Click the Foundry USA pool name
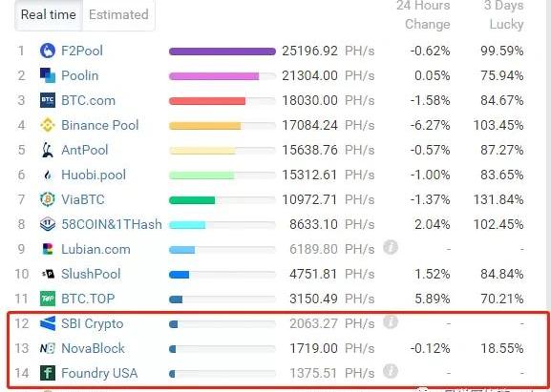 click(x=99, y=373)
